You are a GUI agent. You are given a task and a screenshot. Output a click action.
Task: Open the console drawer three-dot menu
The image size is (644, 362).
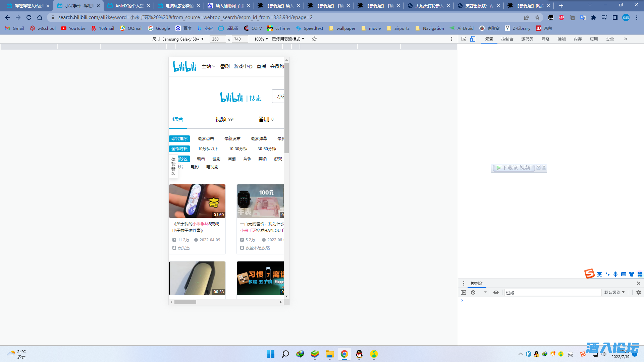click(464, 283)
